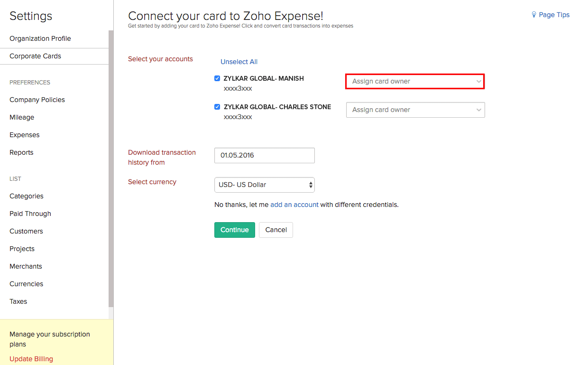The width and height of the screenshot is (588, 365).
Task: Uncheck the ZYLKAR GLOBAL- MANISH checkbox
Action: [217, 78]
